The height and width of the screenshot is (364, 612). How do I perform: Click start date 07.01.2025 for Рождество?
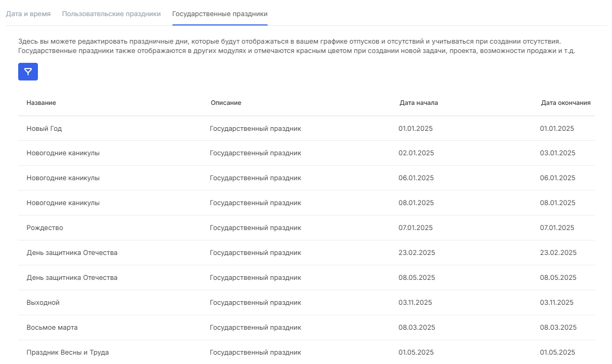coord(415,227)
